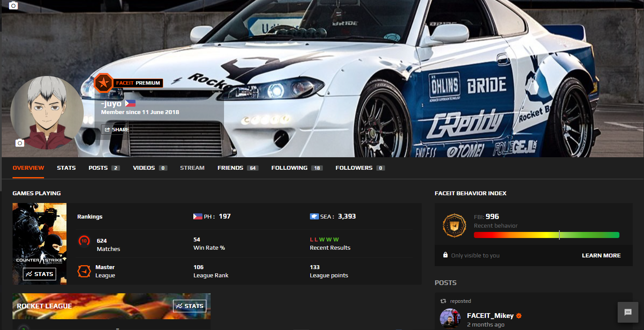Click the 'FACEIT Behavior Index' heading
This screenshot has width=644, height=330.
(470, 193)
